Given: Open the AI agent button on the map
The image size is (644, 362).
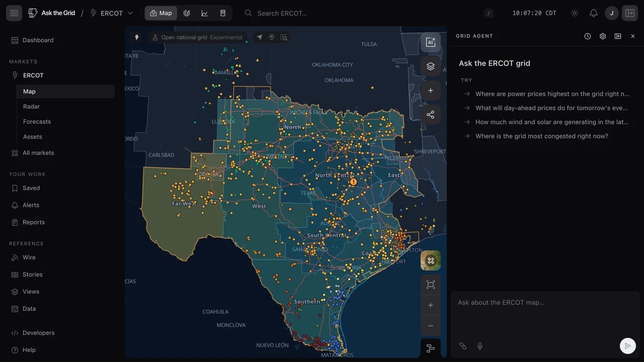Looking at the screenshot, I should [431, 42].
